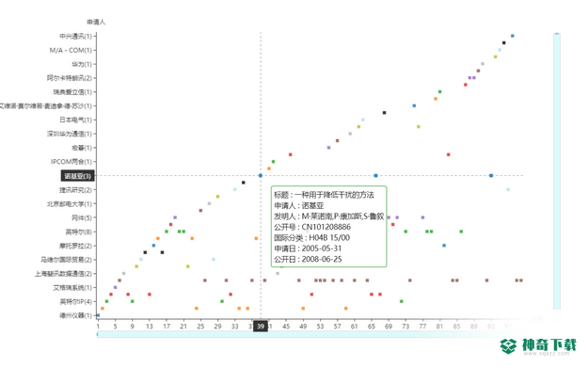Click 瑞典爱立信(1) applicant label
Screen dimensions: 588x368
(x=72, y=92)
